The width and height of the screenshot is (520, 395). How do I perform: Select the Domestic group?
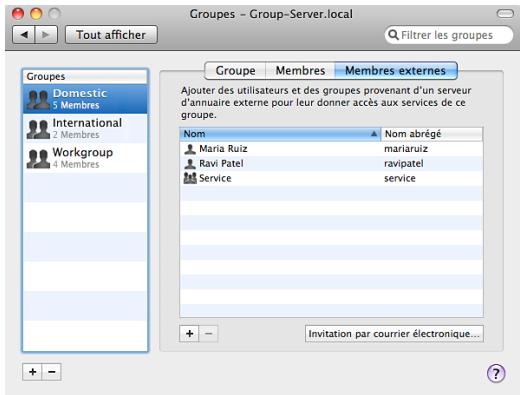coord(85,99)
